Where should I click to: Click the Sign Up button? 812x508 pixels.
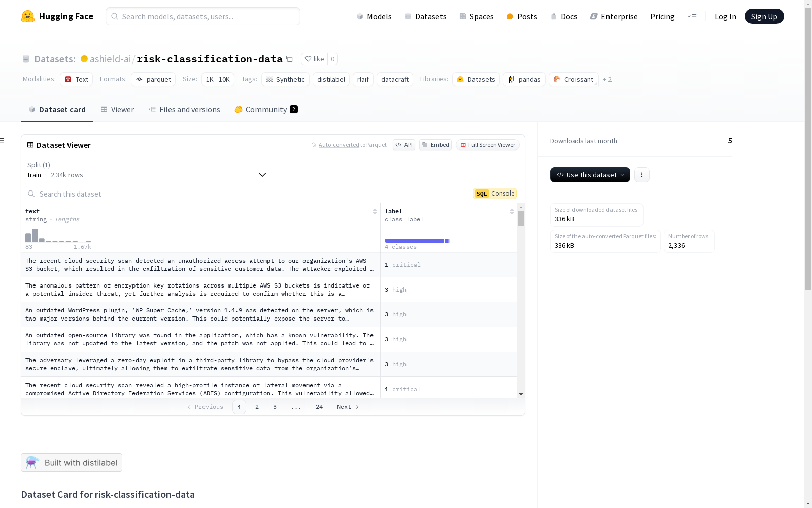click(x=764, y=16)
